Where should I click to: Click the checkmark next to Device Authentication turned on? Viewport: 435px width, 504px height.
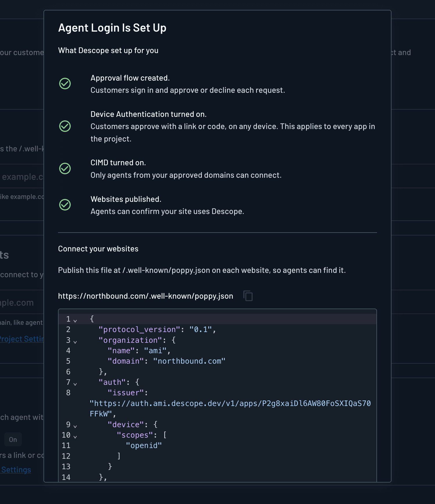(x=65, y=126)
